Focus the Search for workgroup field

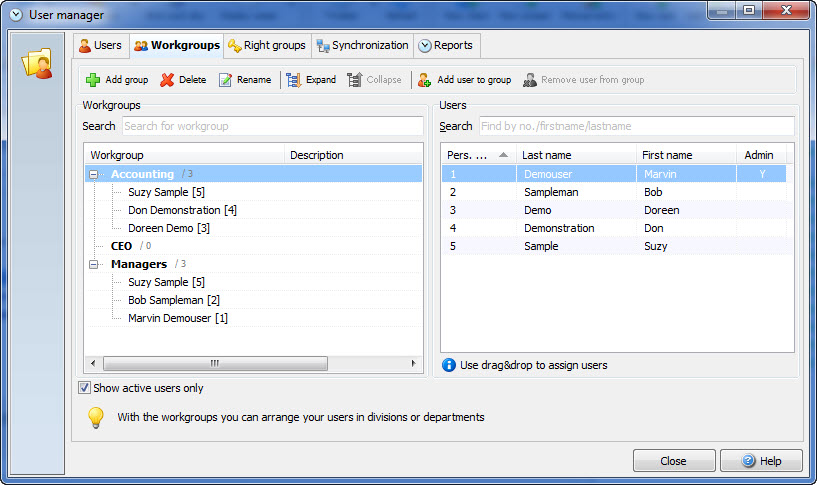(273, 126)
